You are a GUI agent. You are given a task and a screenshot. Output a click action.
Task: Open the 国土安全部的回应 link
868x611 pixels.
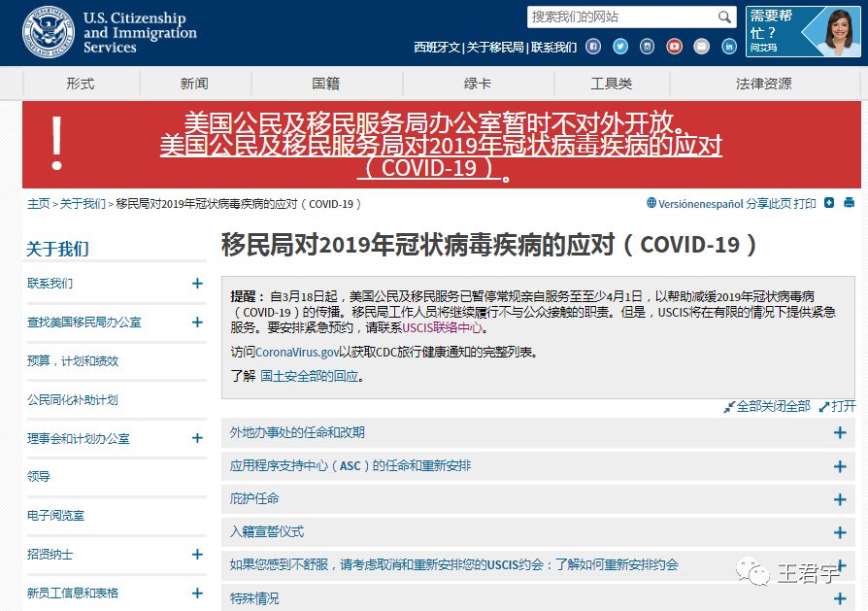click(x=310, y=377)
